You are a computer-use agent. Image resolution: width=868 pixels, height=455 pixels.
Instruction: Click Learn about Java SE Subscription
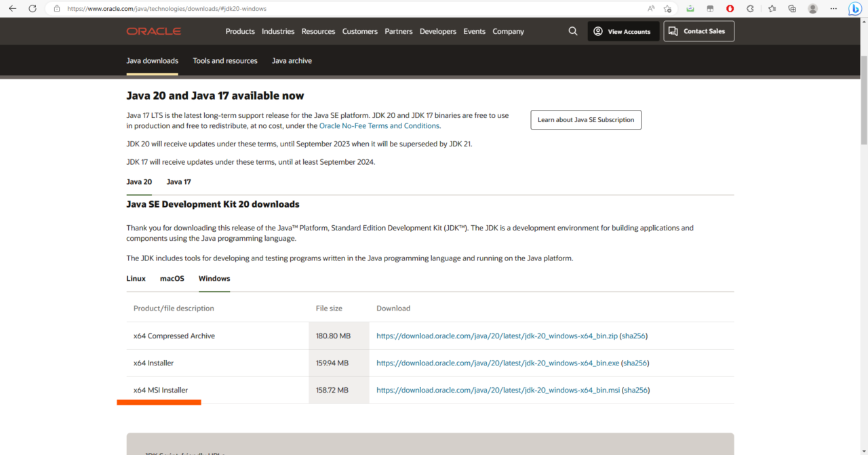[585, 119]
